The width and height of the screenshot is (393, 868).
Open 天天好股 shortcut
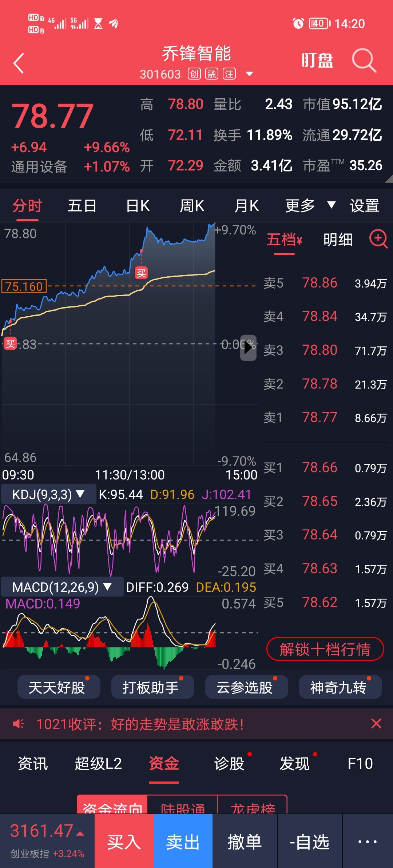pyautogui.click(x=59, y=687)
